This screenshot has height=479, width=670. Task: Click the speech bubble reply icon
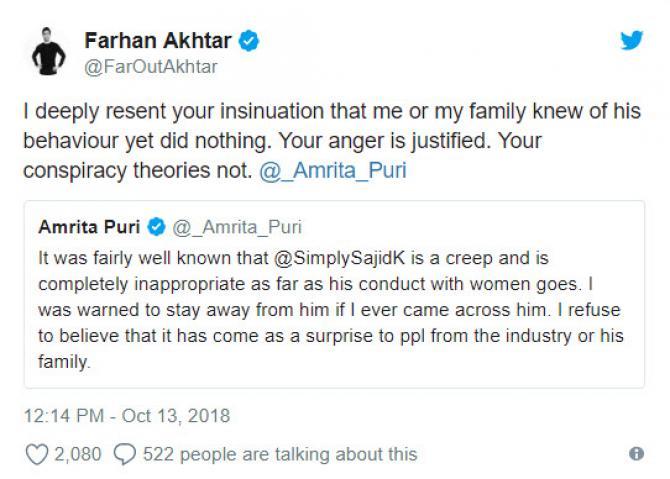pyautogui.click(x=125, y=454)
